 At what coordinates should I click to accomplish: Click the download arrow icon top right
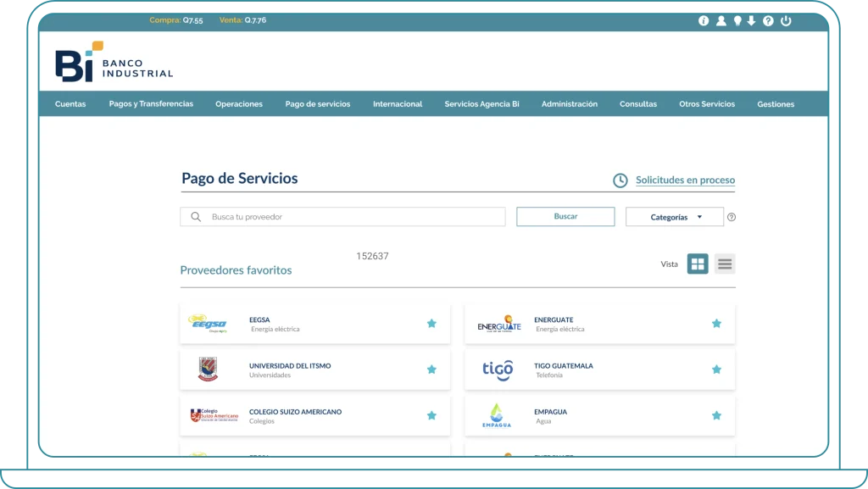(752, 21)
